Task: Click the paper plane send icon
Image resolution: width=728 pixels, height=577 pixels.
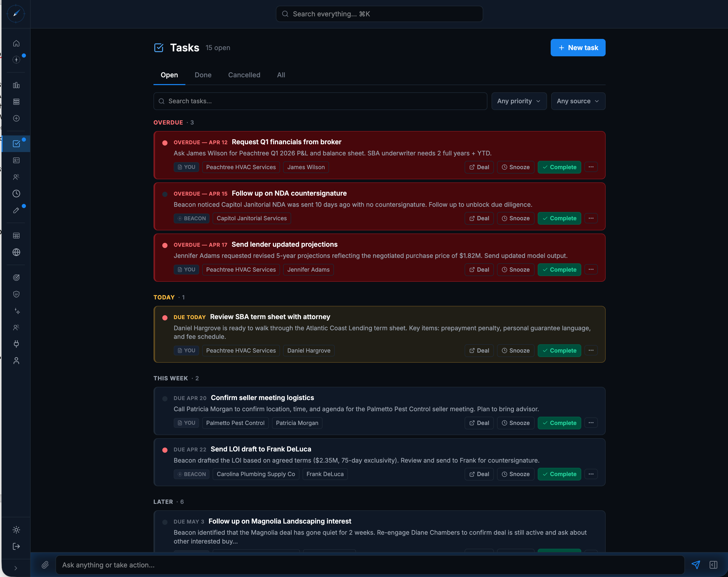Action: pos(696,565)
